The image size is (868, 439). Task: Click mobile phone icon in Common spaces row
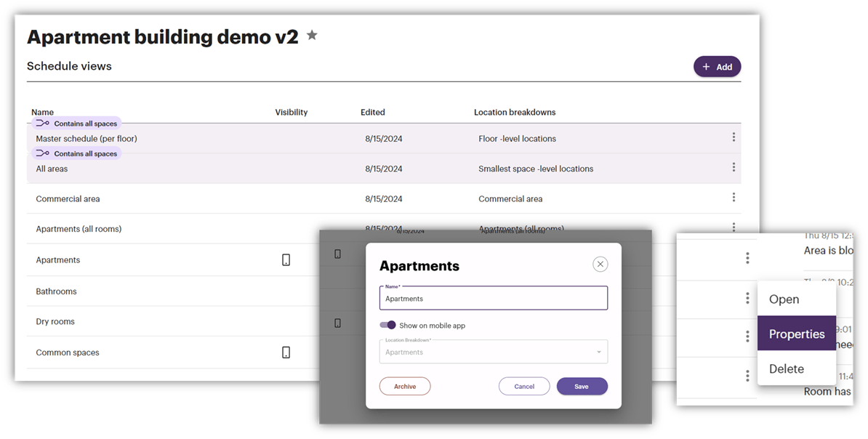coord(286,352)
